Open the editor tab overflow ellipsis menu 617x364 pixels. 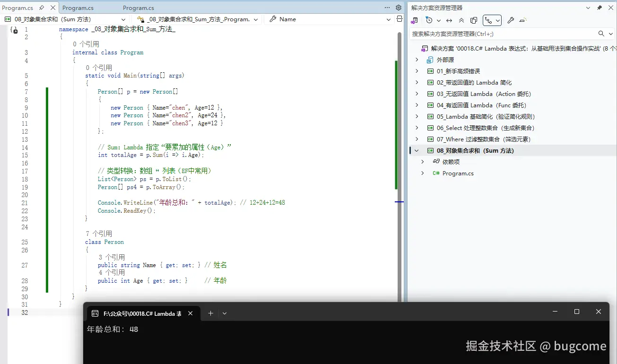387,8
